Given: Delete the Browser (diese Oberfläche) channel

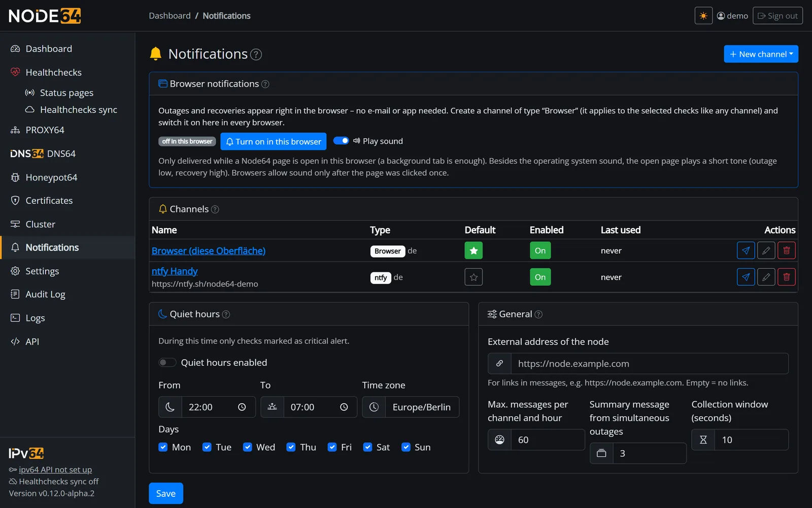Looking at the screenshot, I should 786,250.
